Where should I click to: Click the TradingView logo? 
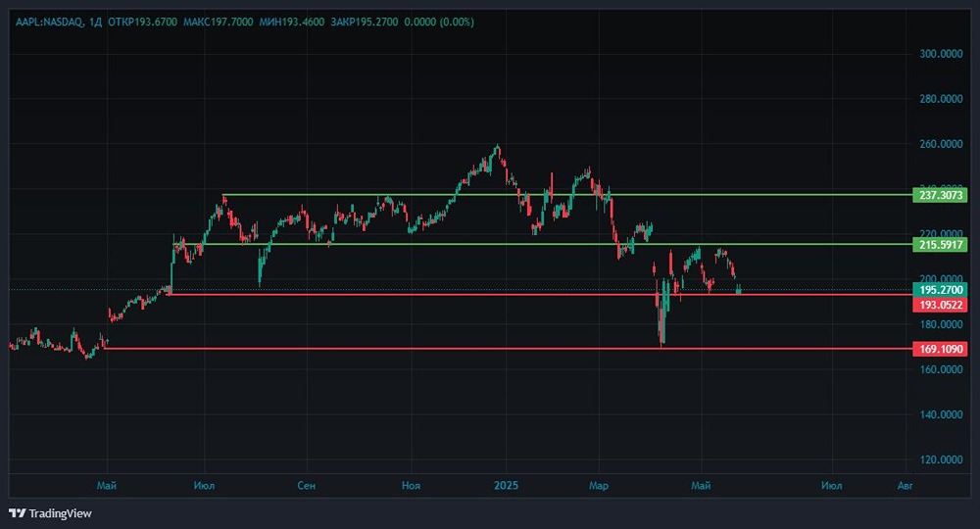(x=50, y=513)
